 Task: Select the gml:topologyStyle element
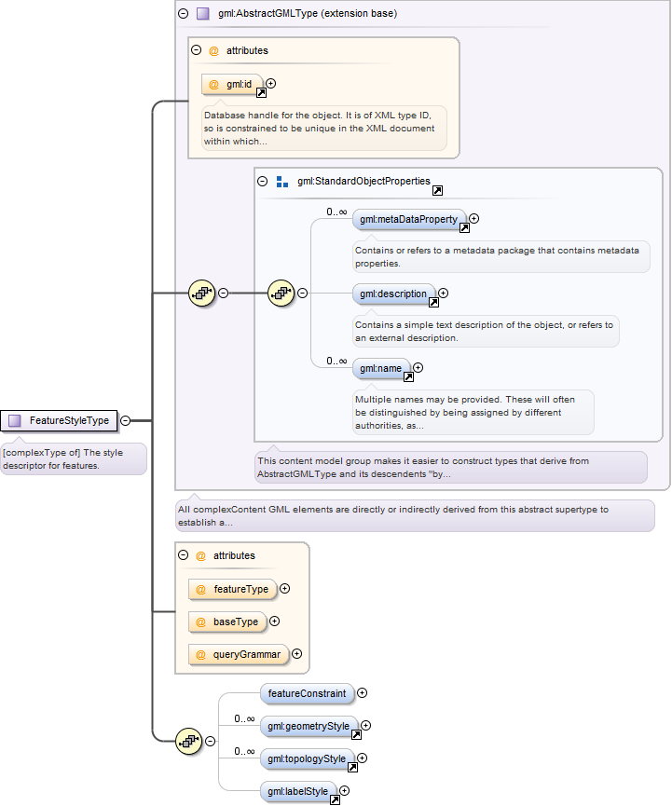pos(308,758)
